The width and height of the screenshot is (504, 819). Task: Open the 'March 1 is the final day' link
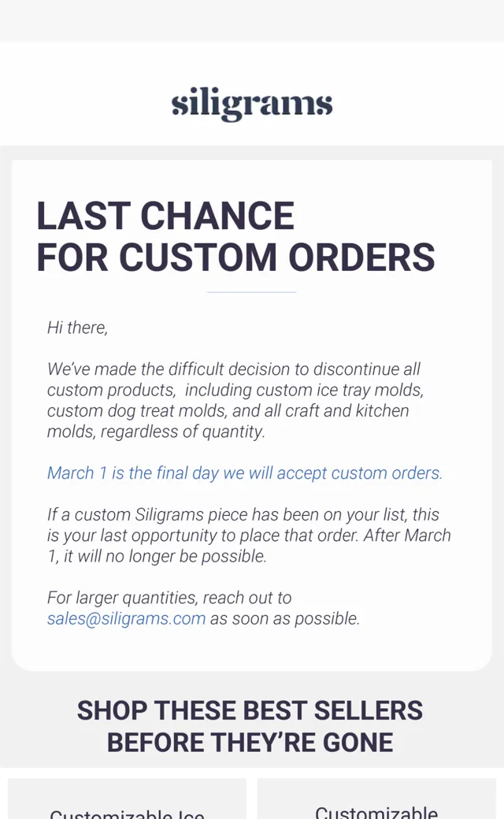click(x=244, y=472)
